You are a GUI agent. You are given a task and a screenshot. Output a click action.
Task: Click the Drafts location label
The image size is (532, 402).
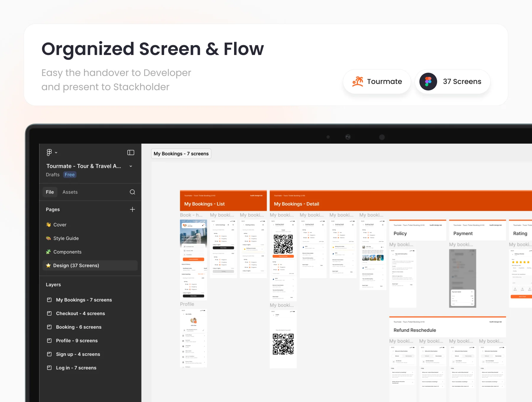click(53, 175)
